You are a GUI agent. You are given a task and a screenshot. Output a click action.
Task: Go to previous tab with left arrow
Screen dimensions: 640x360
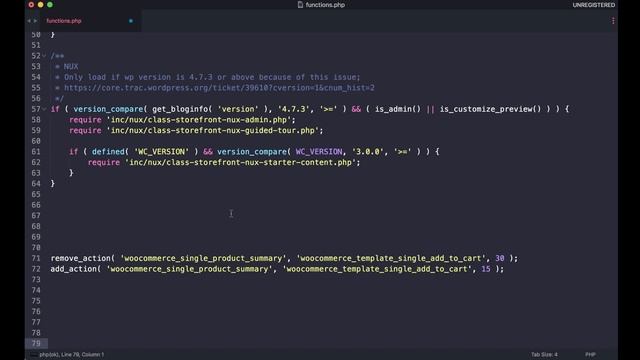[x=29, y=21]
